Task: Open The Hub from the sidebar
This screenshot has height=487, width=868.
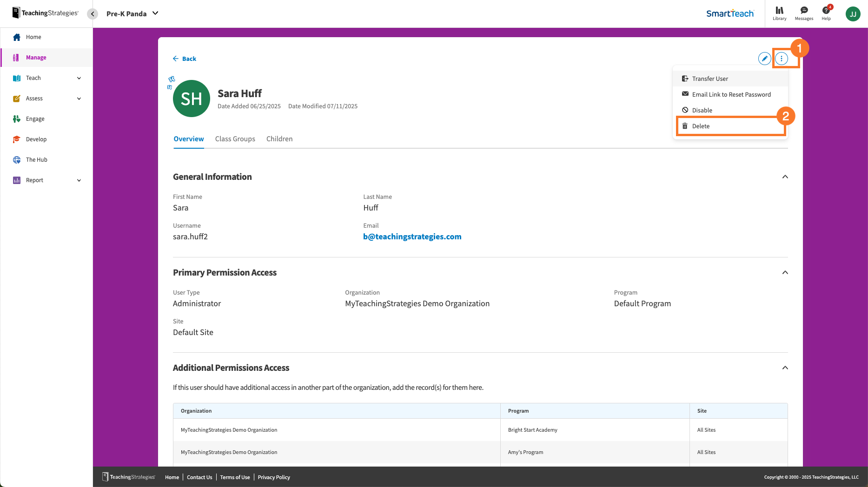Action: (x=36, y=159)
